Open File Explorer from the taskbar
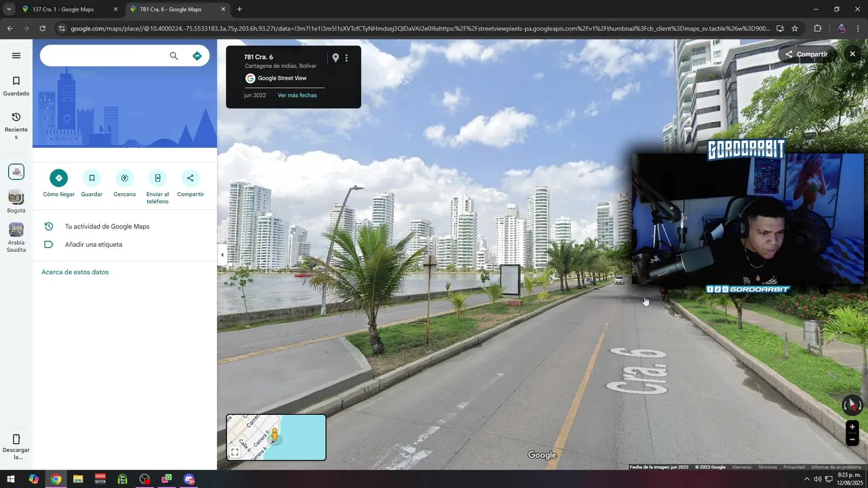Image resolution: width=868 pixels, height=488 pixels. (x=78, y=479)
